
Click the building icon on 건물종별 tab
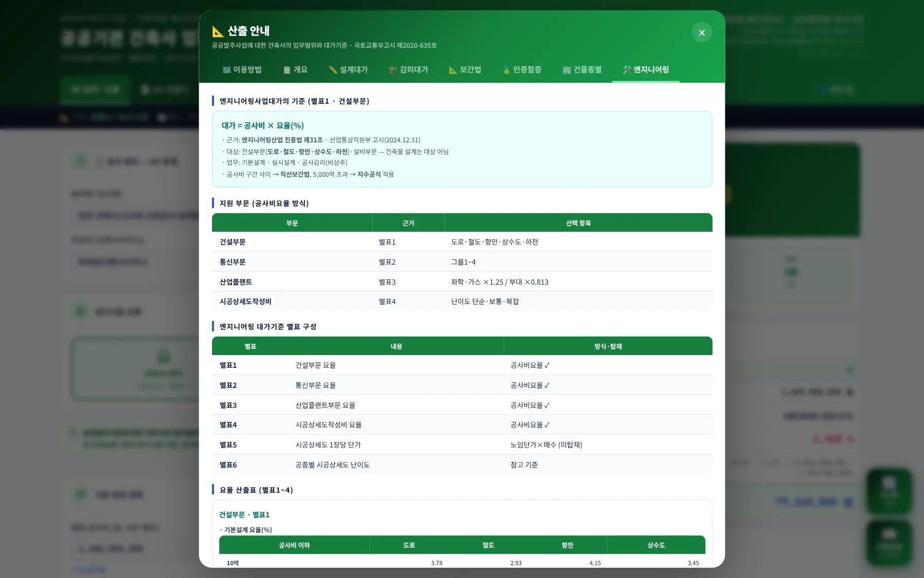tap(567, 69)
